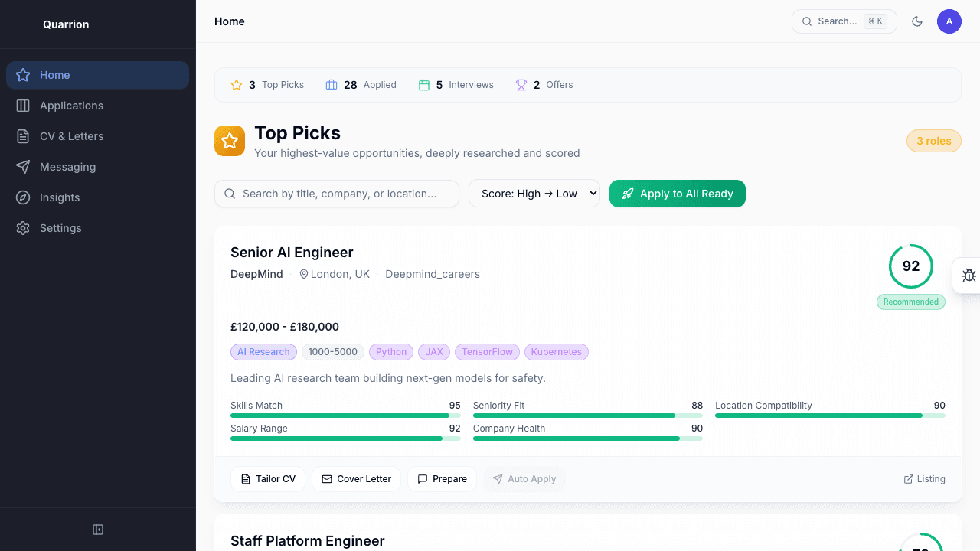Click the 92 score circle
The height and width of the screenshot is (551, 980).
click(x=911, y=266)
